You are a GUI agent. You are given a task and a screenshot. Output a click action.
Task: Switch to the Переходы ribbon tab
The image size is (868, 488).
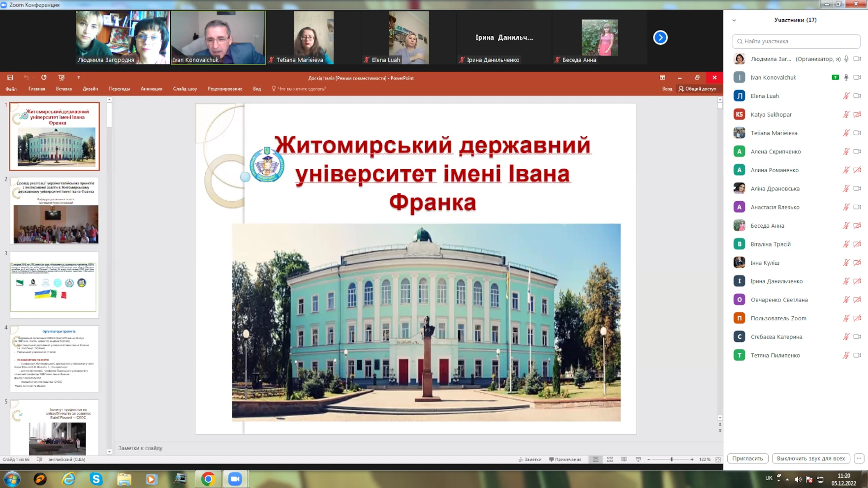120,89
